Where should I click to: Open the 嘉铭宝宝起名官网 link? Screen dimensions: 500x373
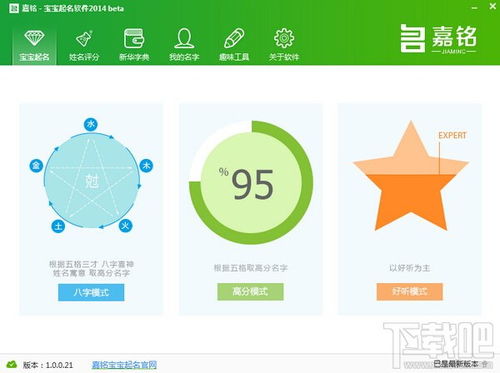pos(124,365)
